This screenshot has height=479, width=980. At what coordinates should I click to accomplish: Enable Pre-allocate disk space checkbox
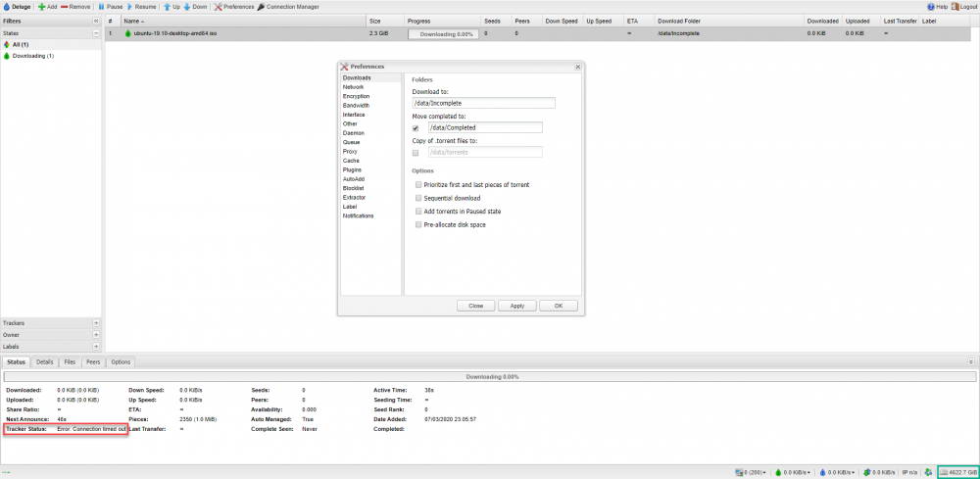coord(418,224)
